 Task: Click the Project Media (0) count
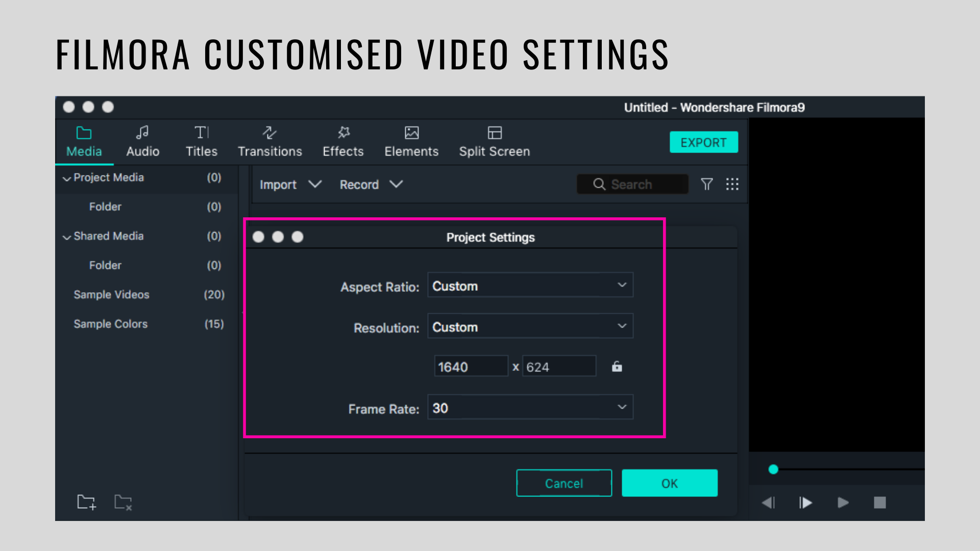tap(214, 178)
